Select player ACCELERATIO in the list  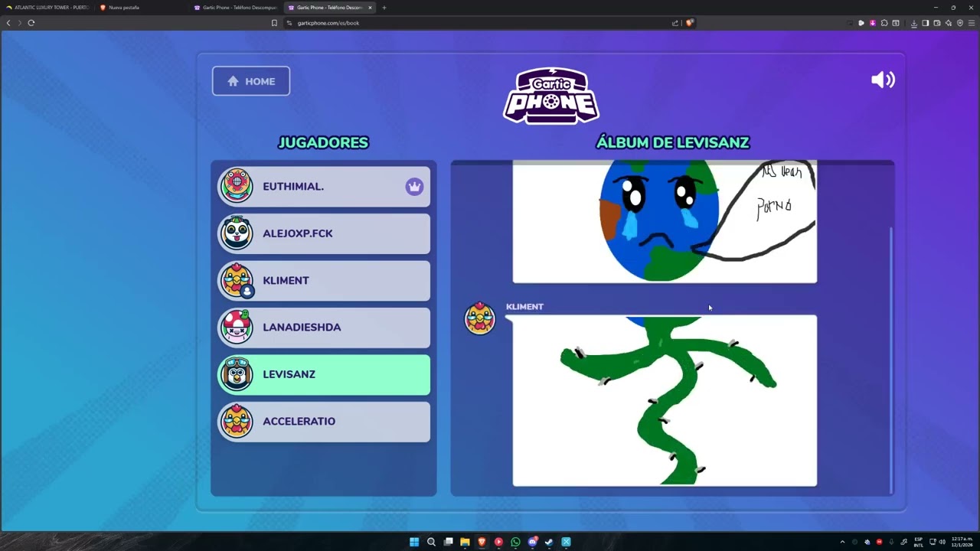click(x=324, y=422)
